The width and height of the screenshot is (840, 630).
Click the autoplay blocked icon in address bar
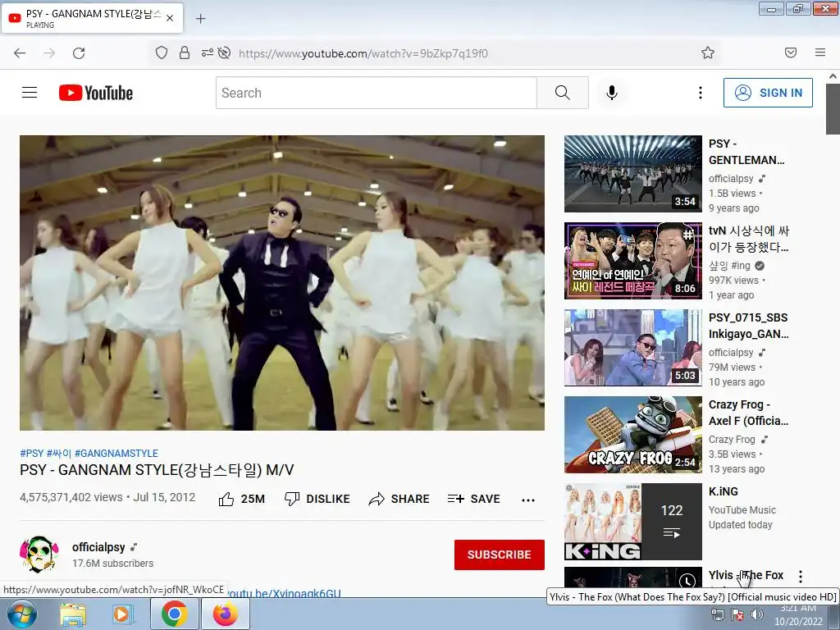(x=225, y=52)
